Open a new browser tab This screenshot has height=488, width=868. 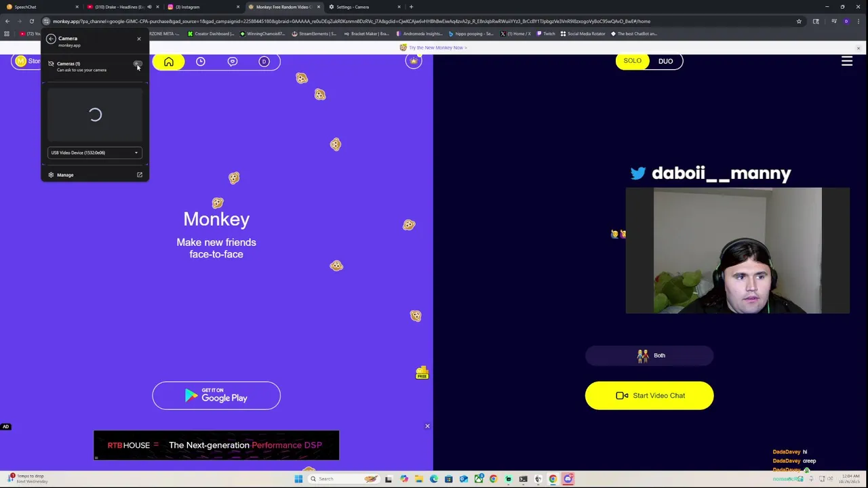point(411,7)
